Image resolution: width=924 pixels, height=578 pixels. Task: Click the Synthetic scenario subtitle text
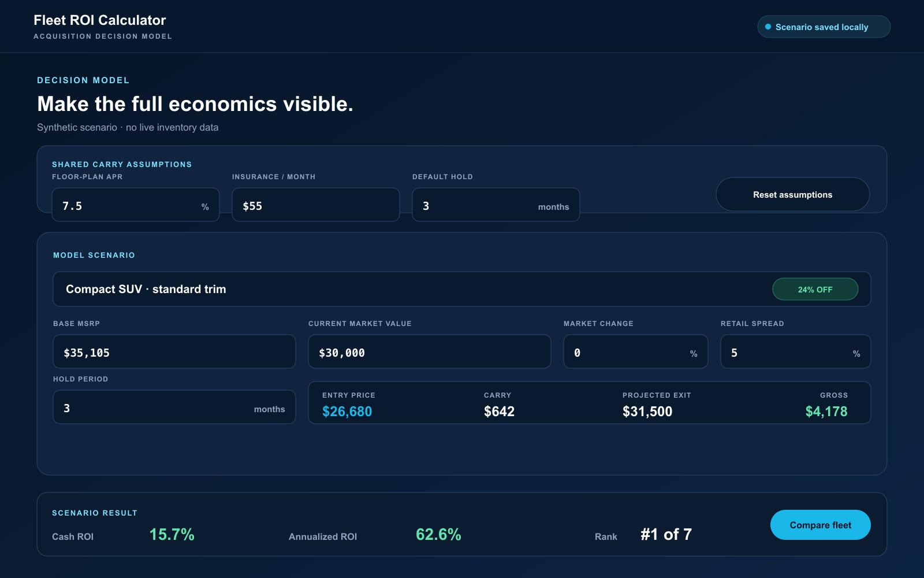(x=128, y=127)
